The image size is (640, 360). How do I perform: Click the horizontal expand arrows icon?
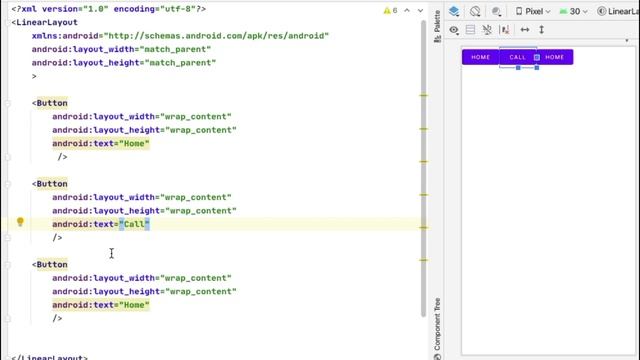[x=525, y=30]
